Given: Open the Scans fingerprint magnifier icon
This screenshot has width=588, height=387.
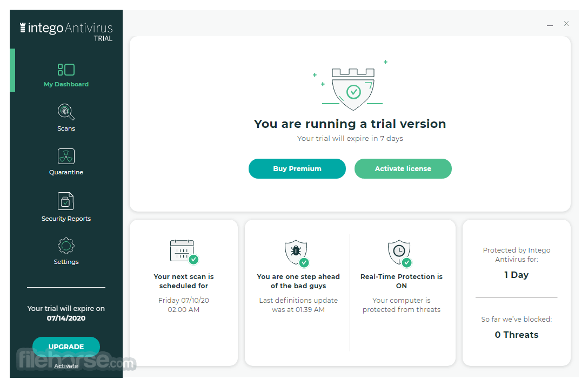Looking at the screenshot, I should (x=66, y=112).
